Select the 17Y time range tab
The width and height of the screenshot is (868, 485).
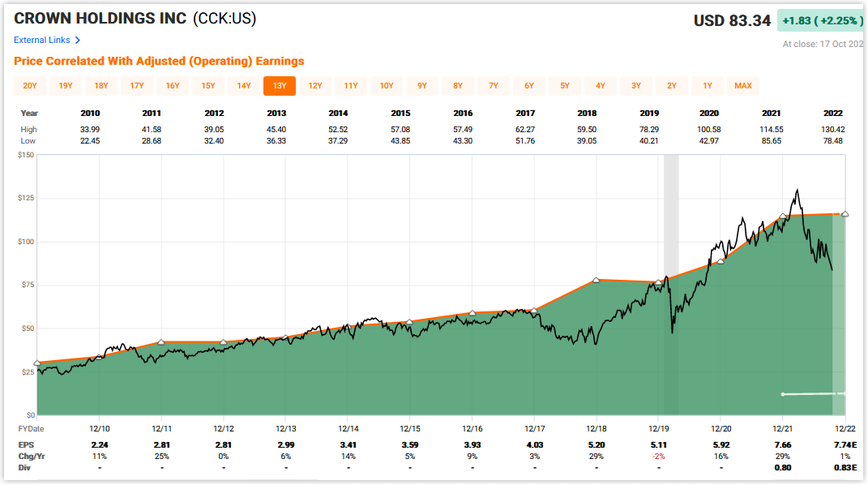[137, 86]
